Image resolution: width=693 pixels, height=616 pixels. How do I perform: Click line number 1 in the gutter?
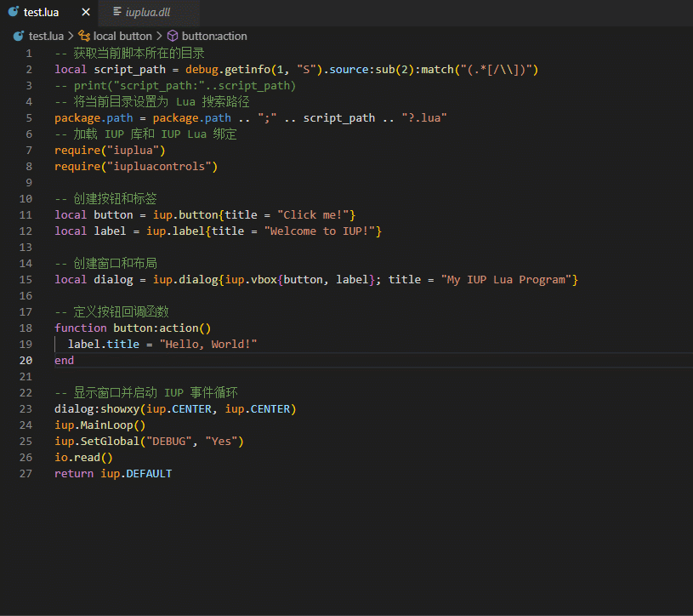tap(29, 53)
